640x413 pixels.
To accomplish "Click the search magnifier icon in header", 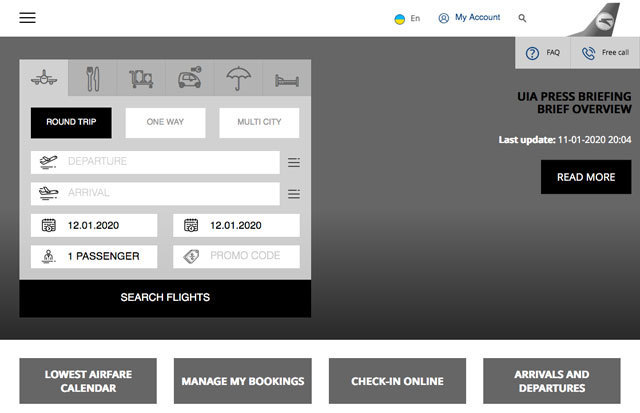I will click(522, 18).
